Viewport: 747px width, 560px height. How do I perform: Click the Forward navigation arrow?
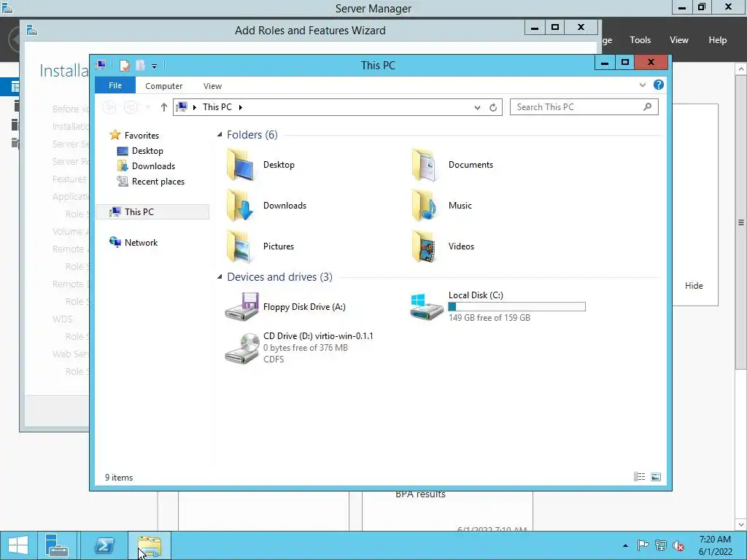click(131, 107)
